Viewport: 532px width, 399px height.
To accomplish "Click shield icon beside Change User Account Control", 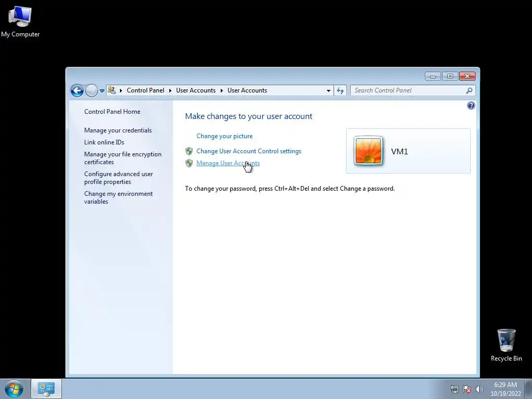I will coord(189,151).
